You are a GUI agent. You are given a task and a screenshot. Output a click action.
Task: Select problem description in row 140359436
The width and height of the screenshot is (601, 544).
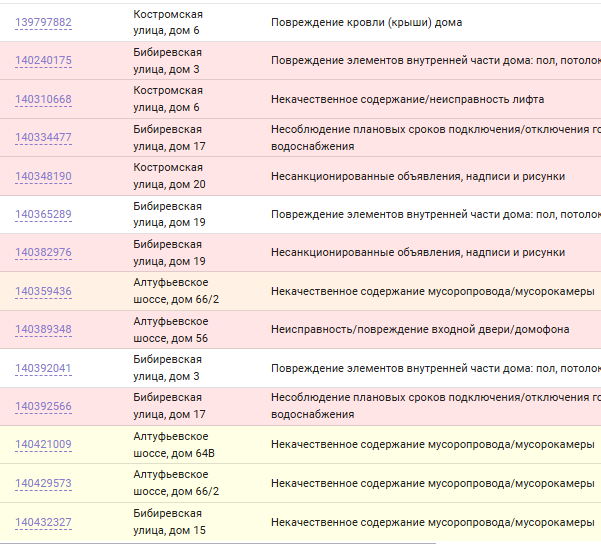pos(433,291)
